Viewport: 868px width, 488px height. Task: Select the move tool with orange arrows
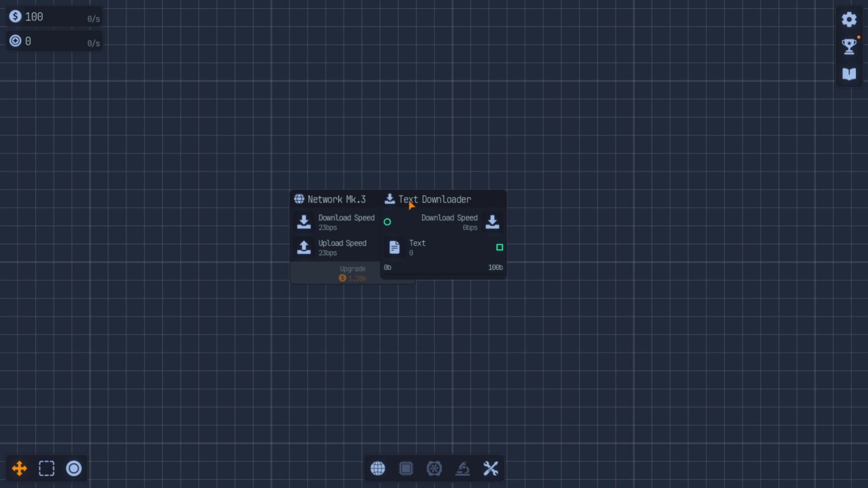[x=19, y=469]
